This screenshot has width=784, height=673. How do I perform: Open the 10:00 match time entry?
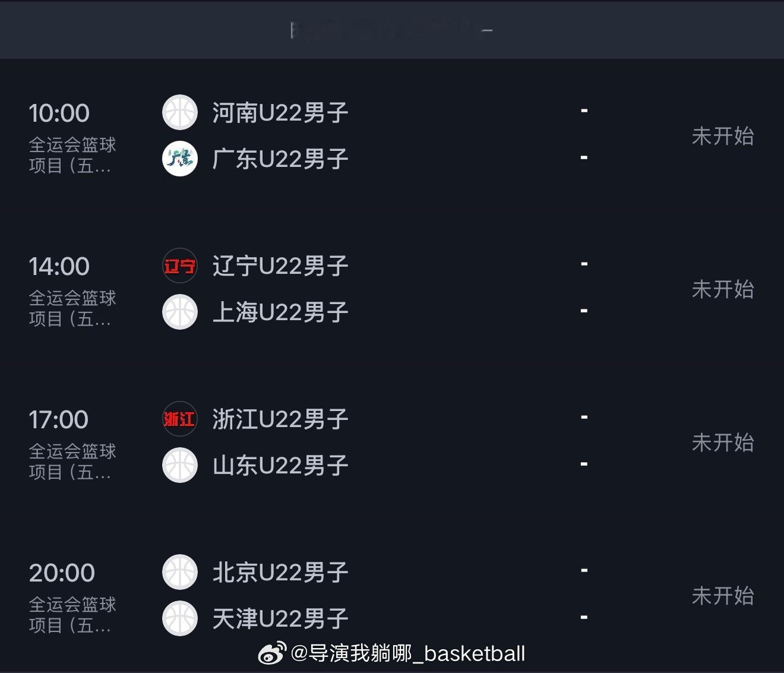click(59, 113)
